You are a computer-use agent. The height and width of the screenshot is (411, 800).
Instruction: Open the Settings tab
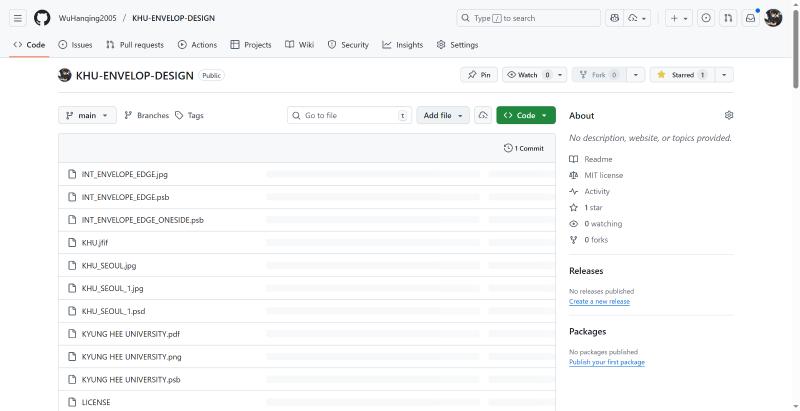[456, 45]
